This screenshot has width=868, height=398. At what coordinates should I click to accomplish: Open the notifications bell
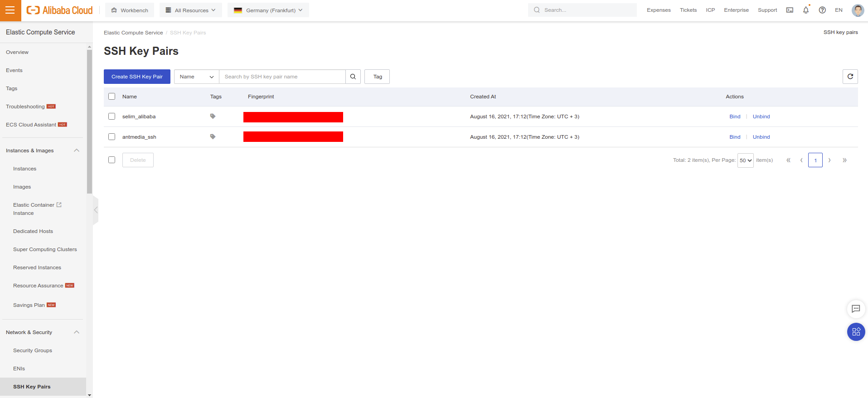[806, 10]
